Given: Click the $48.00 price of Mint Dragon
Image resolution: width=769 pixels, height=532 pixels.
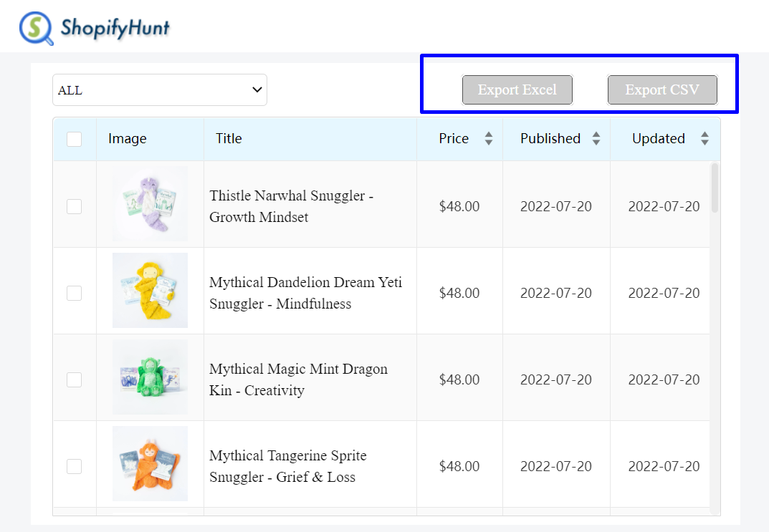Looking at the screenshot, I should [x=459, y=379].
